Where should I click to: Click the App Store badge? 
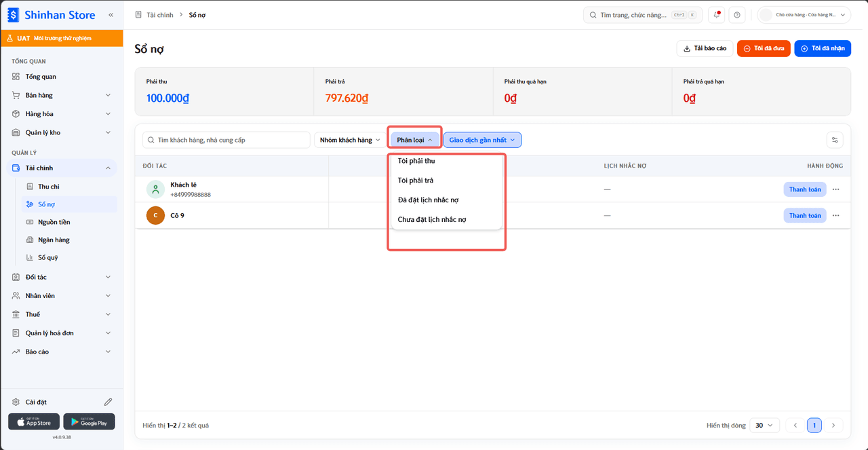tap(34, 421)
